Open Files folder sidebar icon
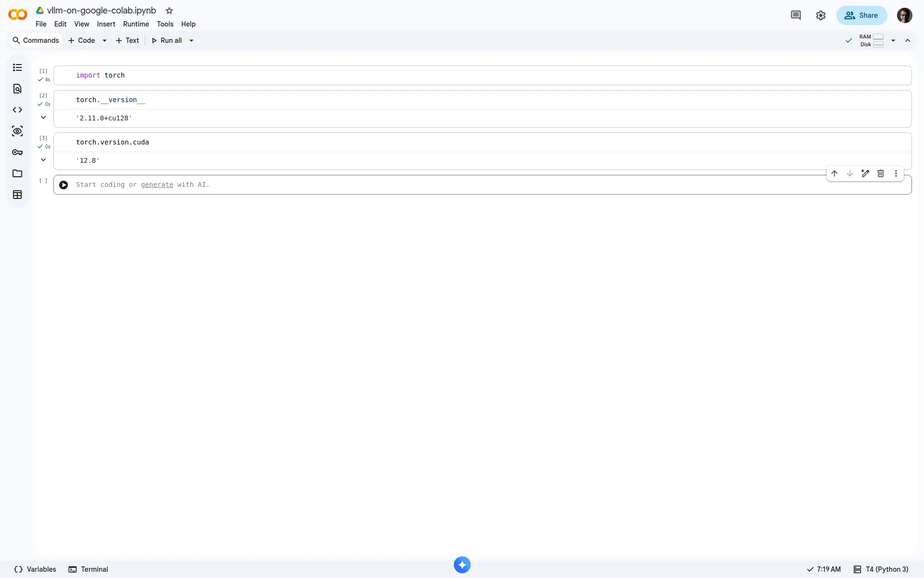This screenshot has height=578, width=924. (x=17, y=173)
